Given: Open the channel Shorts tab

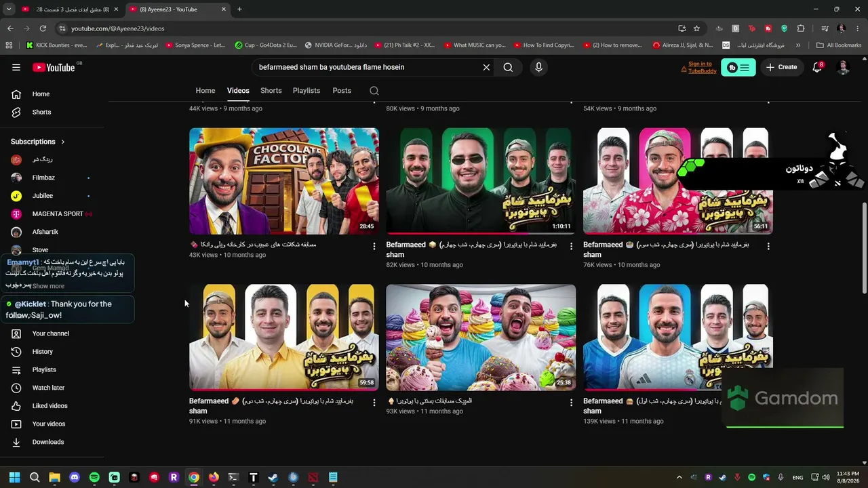Looking at the screenshot, I should [x=271, y=91].
